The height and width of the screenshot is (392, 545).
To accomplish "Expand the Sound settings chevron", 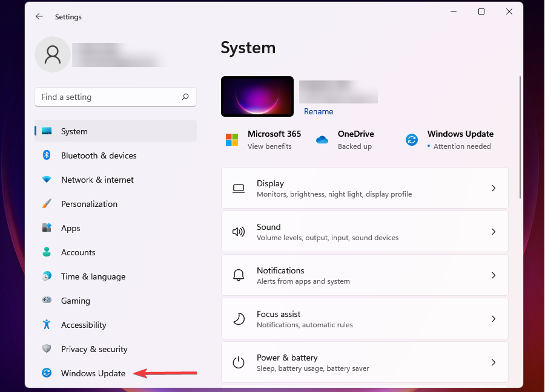I will pos(494,232).
